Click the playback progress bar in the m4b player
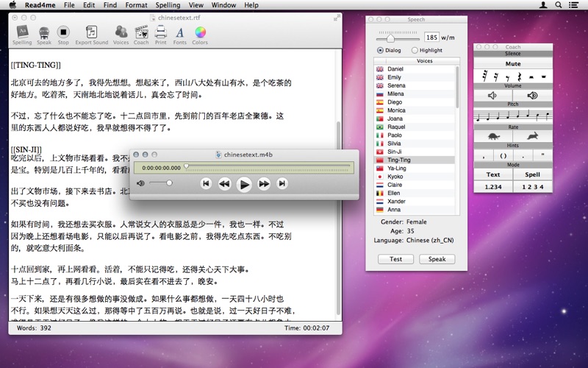The height and width of the screenshot is (368, 588). 268,167
